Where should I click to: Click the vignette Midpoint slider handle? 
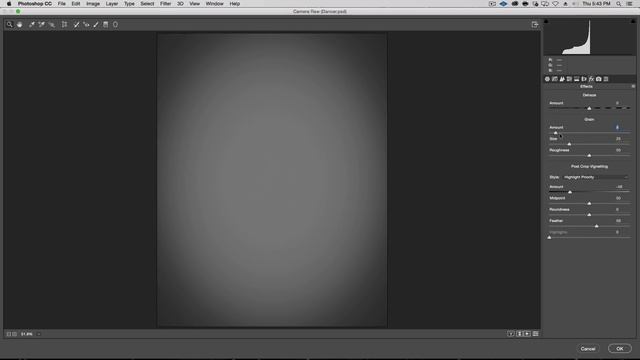pos(589,203)
